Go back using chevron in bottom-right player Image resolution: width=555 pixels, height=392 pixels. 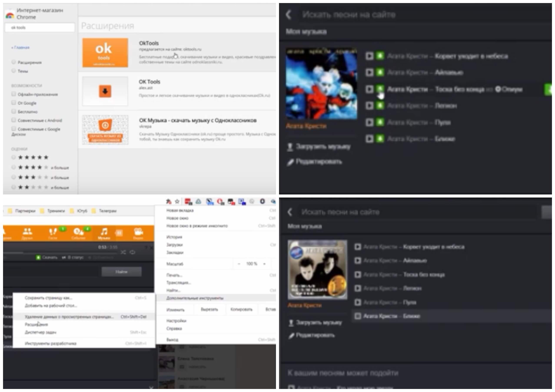click(290, 212)
